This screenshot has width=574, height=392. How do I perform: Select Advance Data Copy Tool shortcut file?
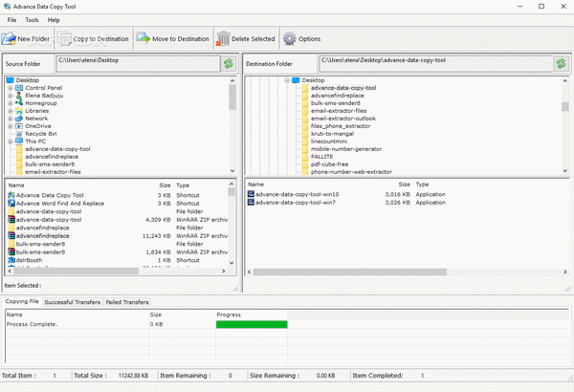point(50,195)
